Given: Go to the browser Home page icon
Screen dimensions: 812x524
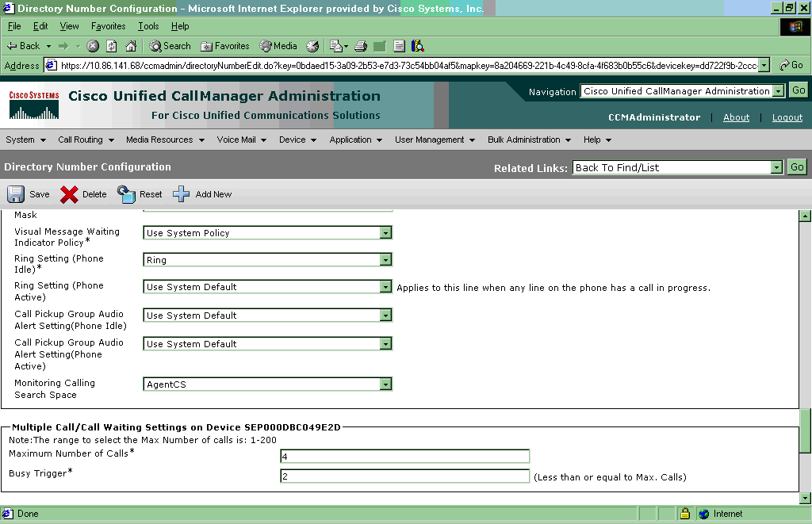Looking at the screenshot, I should 131,46.
